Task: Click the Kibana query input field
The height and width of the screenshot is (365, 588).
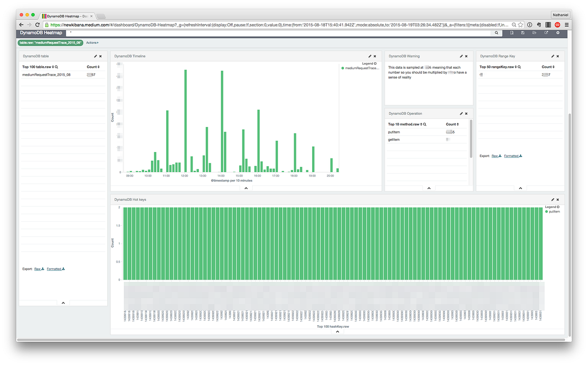Action: [279, 33]
